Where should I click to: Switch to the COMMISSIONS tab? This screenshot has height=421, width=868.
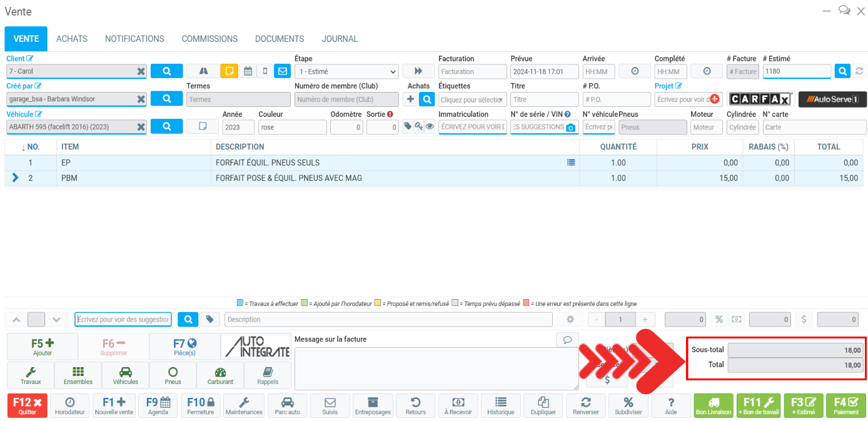pyautogui.click(x=209, y=39)
